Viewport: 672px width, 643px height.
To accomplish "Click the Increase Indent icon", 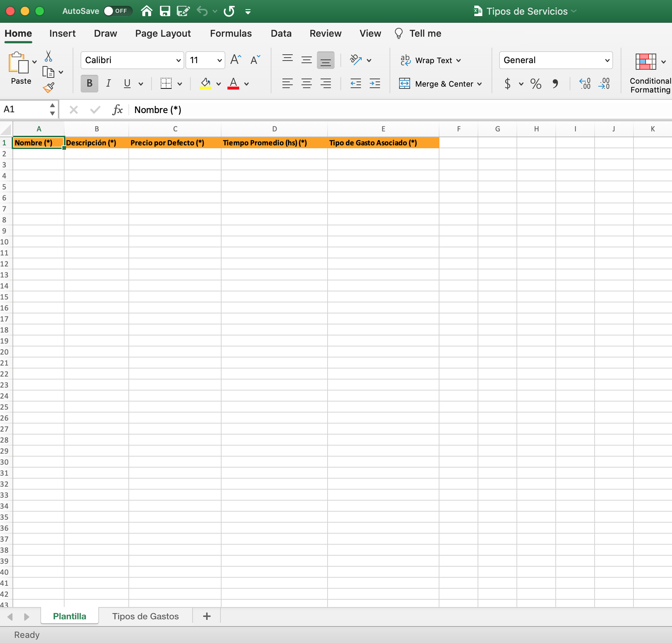I will pyautogui.click(x=375, y=84).
